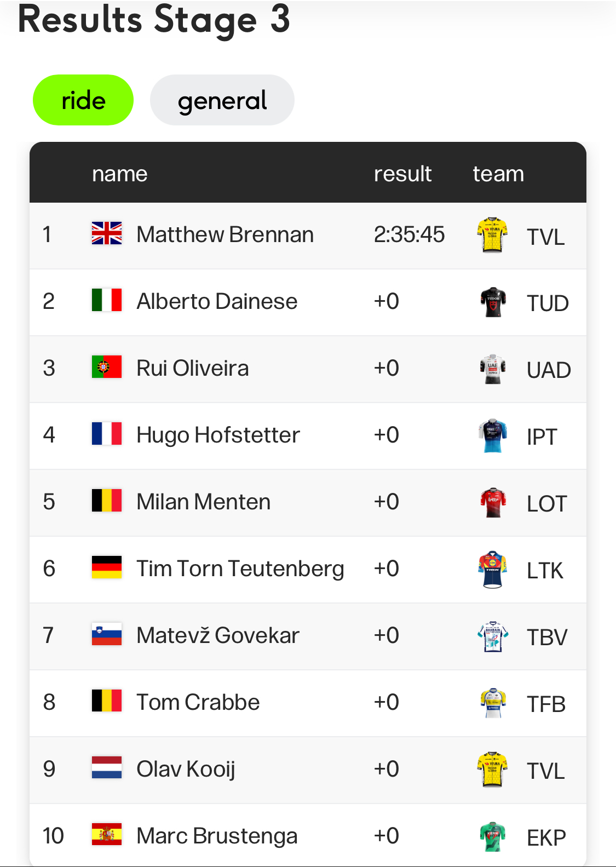The image size is (616, 867).
Task: Click the white UAE jersey icon
Action: coord(493,369)
